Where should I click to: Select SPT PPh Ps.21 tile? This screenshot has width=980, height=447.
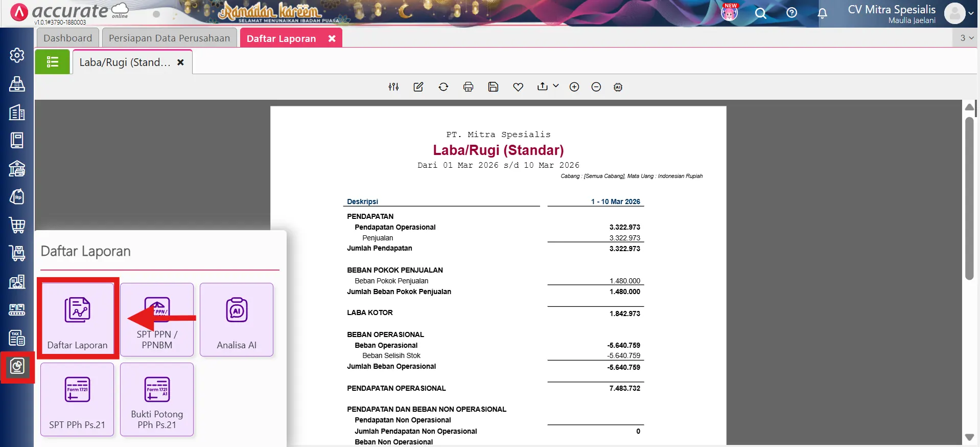click(x=77, y=399)
